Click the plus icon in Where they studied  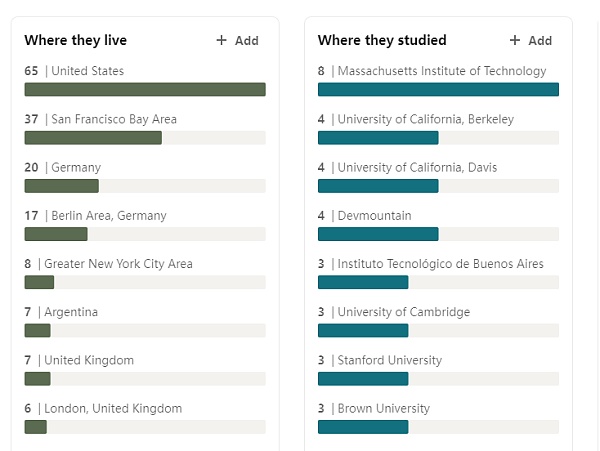coord(515,41)
